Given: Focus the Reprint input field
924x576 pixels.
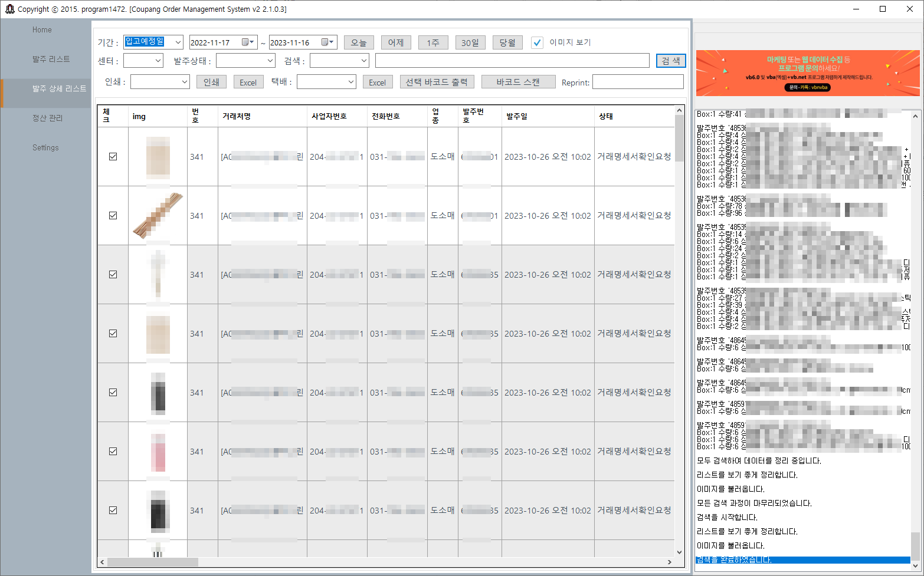Looking at the screenshot, I should (x=637, y=82).
